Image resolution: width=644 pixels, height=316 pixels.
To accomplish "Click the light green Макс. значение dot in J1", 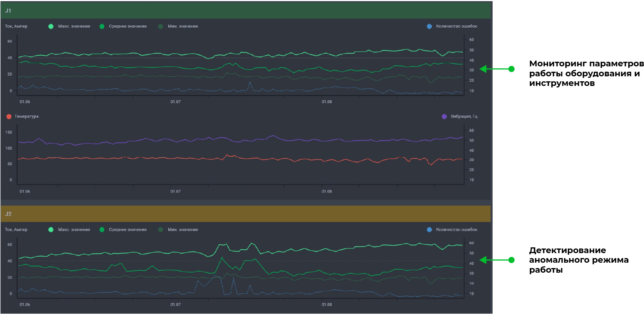I will click(x=51, y=26).
